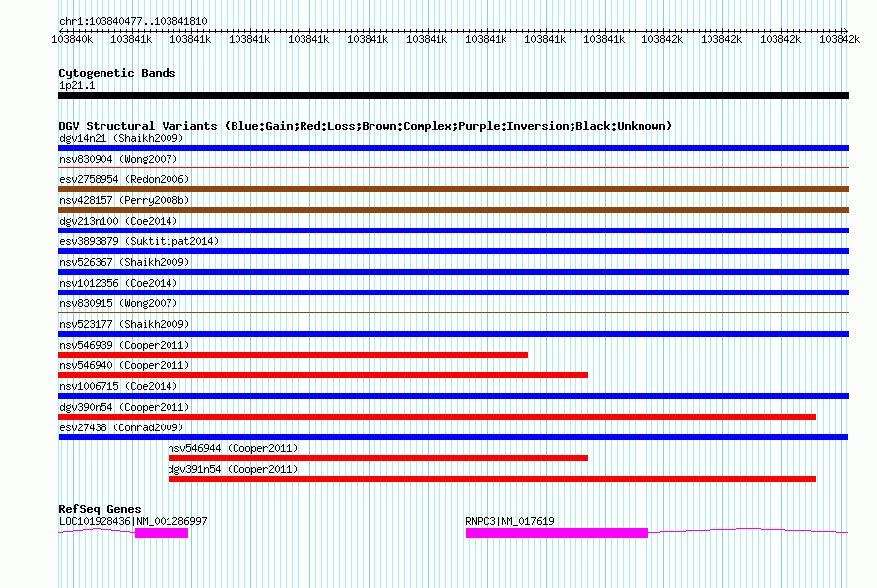Select the magenta LOC101928436 exon block
The width and height of the screenshot is (877, 588).
pos(162,533)
